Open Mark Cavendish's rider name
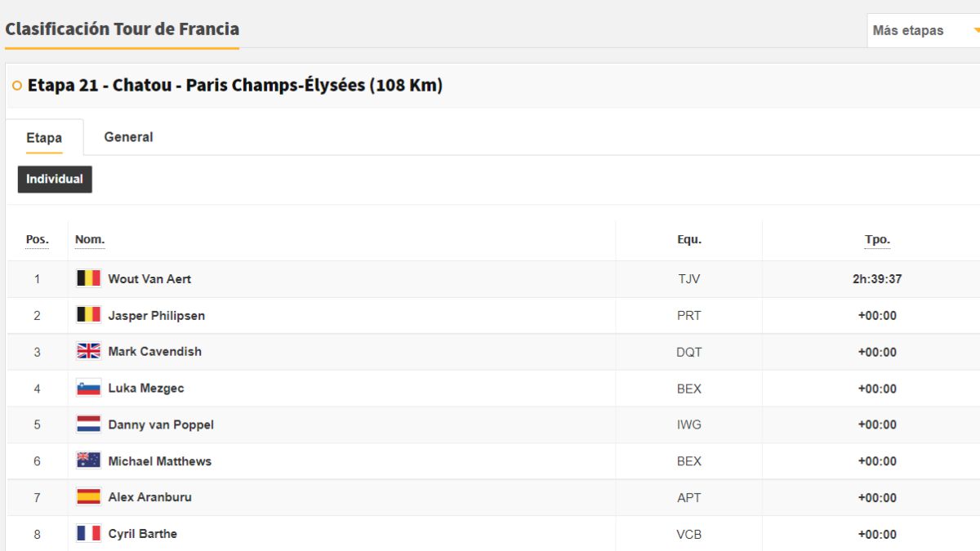Viewport: 980px width, 551px height. click(154, 351)
